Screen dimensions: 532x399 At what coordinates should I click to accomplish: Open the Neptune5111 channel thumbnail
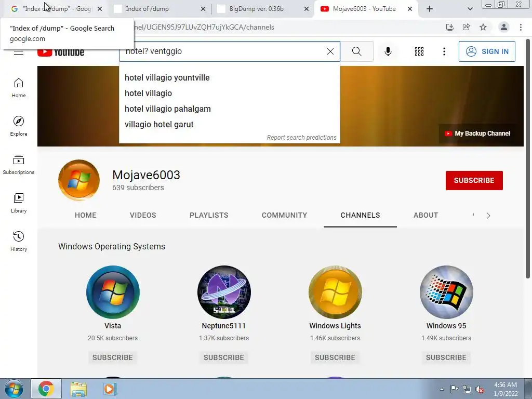click(x=224, y=292)
